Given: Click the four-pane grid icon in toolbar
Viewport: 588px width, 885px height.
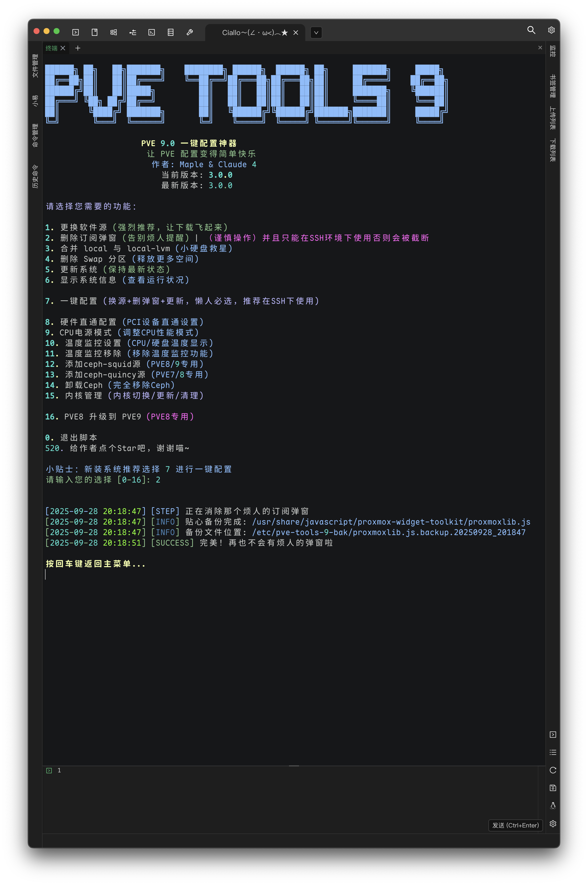Looking at the screenshot, I should point(114,33).
